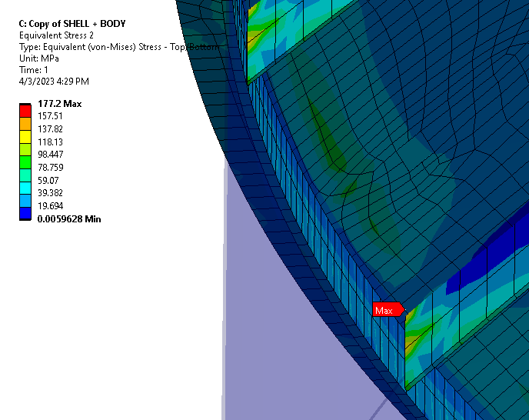Image resolution: width=529 pixels, height=420 pixels.
Task: Pick the dark blue bottom legend band
Action: pos(25,213)
